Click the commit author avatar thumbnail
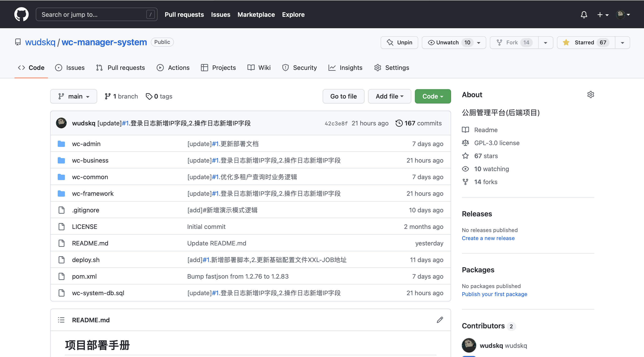 coord(61,123)
